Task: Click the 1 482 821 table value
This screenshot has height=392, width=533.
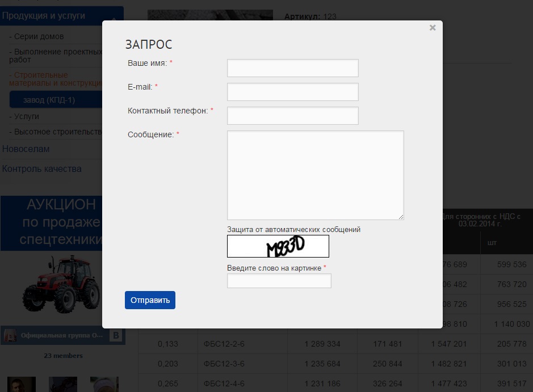Action: click(448, 364)
